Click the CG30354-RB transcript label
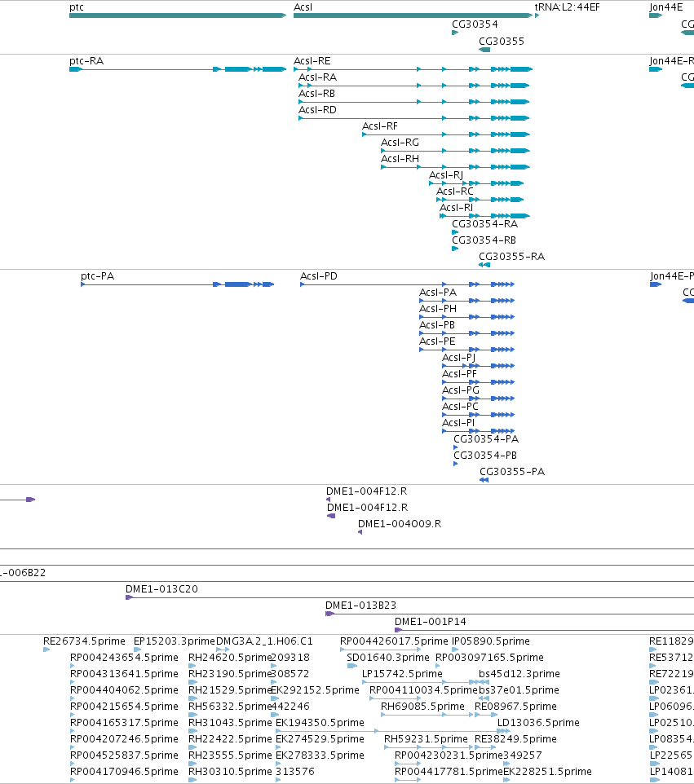 click(484, 240)
